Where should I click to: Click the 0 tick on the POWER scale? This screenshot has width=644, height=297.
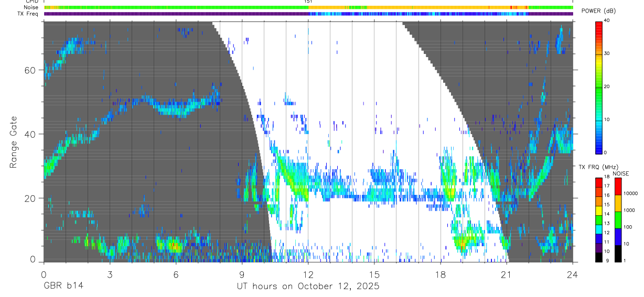[606, 152]
